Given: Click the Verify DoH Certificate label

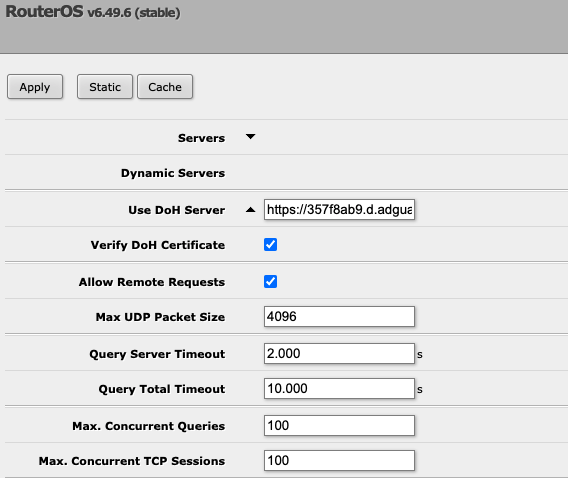Looking at the screenshot, I should (158, 245).
